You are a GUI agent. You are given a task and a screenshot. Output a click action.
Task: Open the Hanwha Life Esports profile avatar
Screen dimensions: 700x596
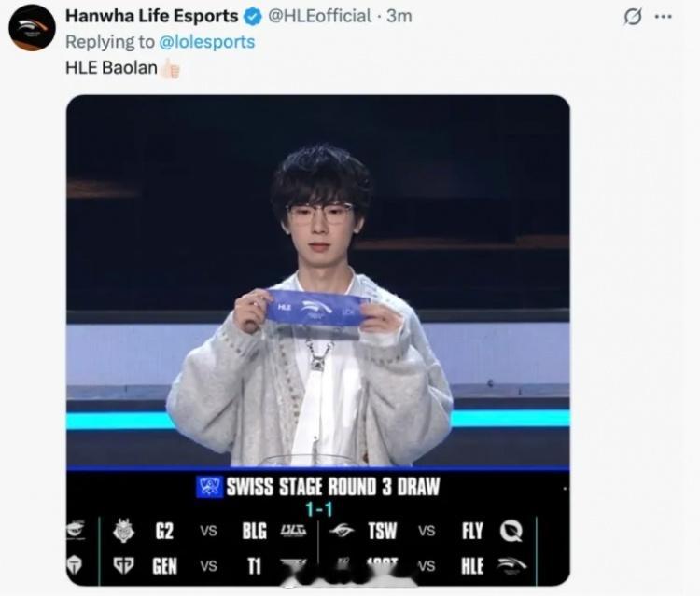coord(32,28)
